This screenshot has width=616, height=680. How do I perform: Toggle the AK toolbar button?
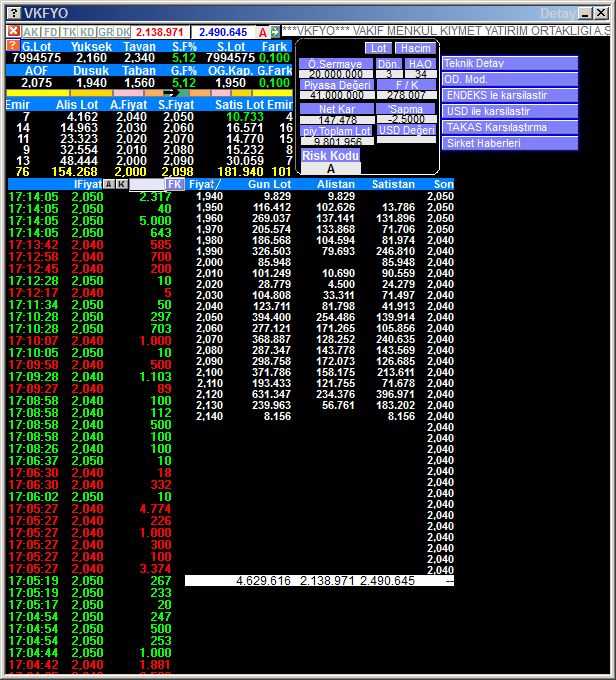pyautogui.click(x=31, y=32)
